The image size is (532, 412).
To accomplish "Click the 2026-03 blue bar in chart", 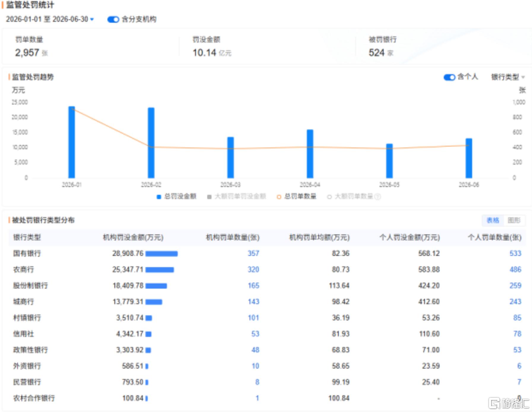I will click(231, 158).
